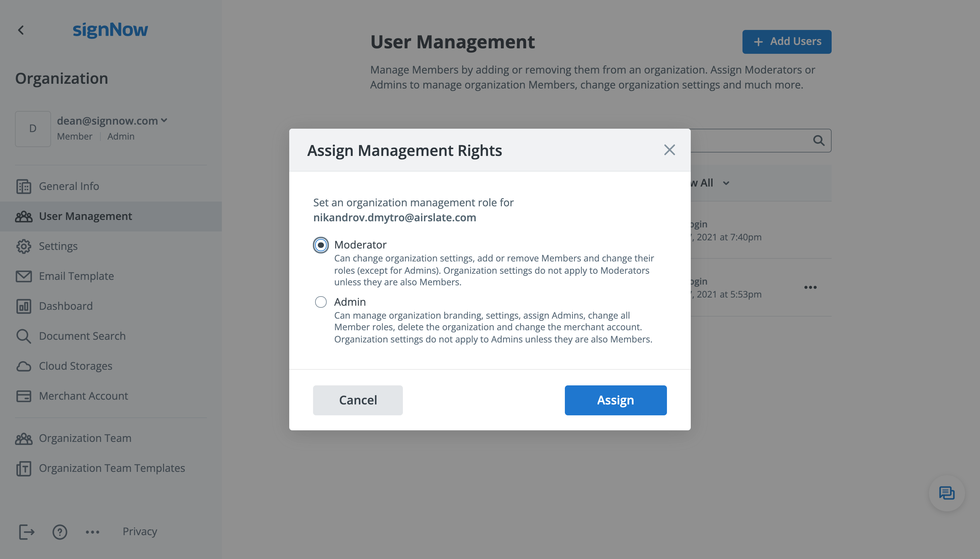The height and width of the screenshot is (559, 980).
Task: Expand the dean@signnow.com account dropdown
Action: point(164,120)
